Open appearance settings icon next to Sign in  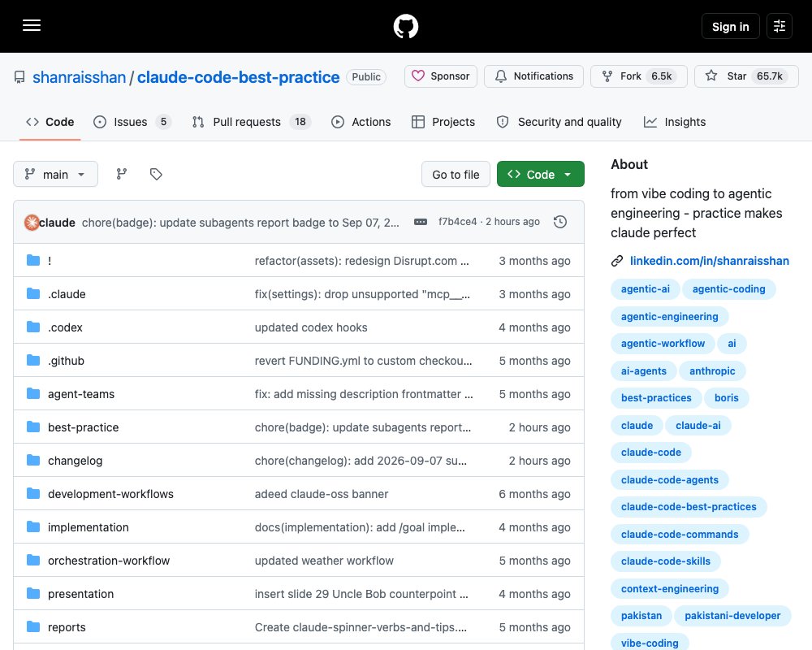pyautogui.click(x=780, y=26)
